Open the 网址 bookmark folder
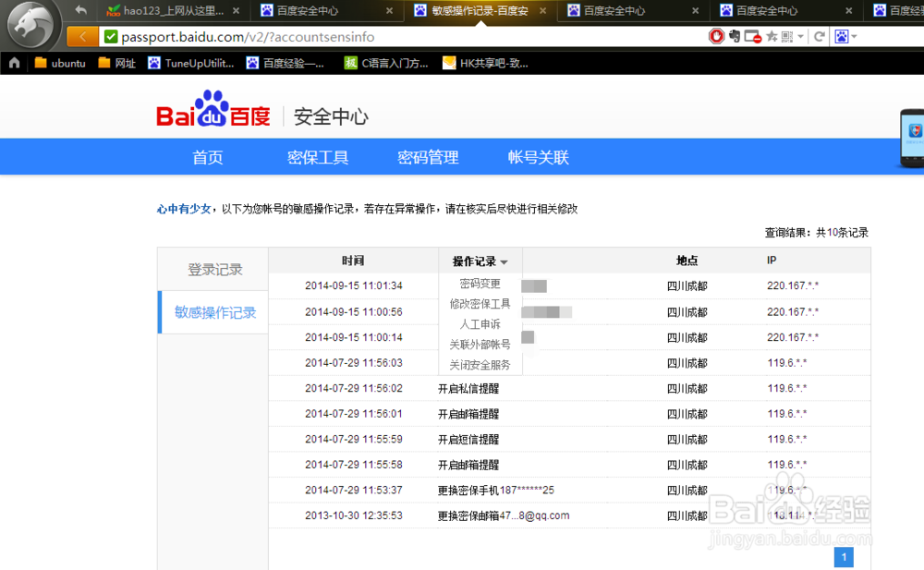924x570 pixels. click(116, 63)
